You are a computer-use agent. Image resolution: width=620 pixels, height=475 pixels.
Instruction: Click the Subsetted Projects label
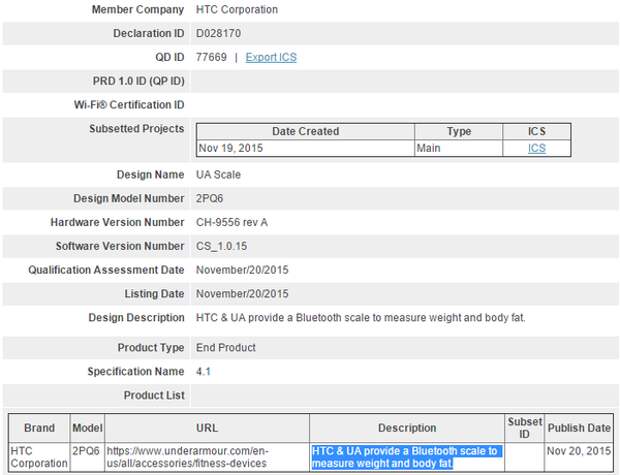click(x=136, y=129)
